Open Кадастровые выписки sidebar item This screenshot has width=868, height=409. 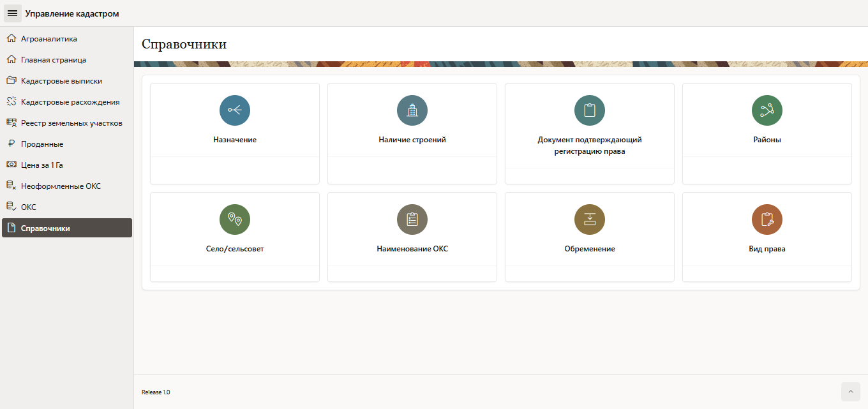point(61,81)
